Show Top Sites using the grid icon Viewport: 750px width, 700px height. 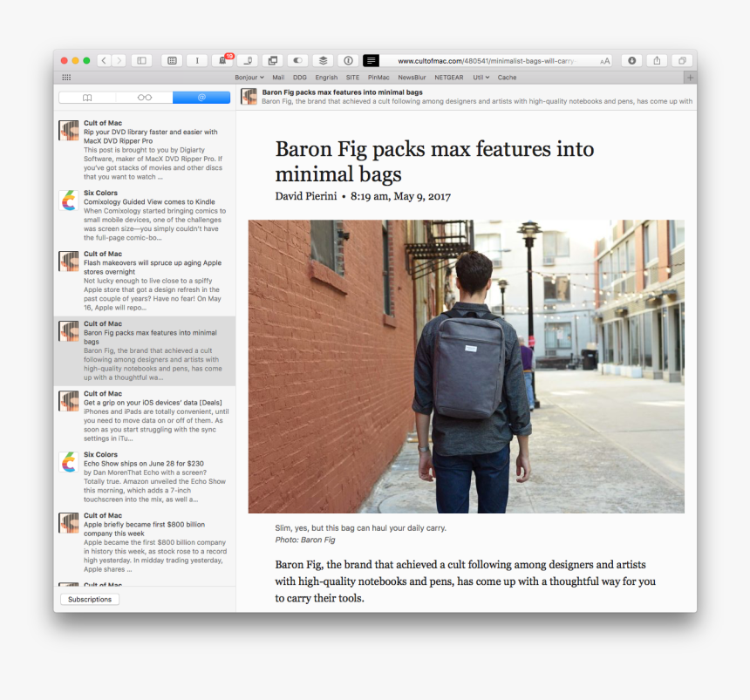pyautogui.click(x=171, y=60)
